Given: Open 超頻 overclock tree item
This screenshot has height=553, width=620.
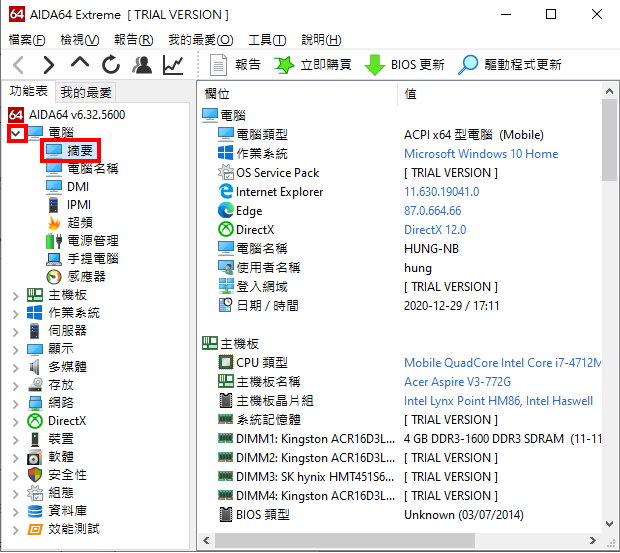Looking at the screenshot, I should pos(79,223).
